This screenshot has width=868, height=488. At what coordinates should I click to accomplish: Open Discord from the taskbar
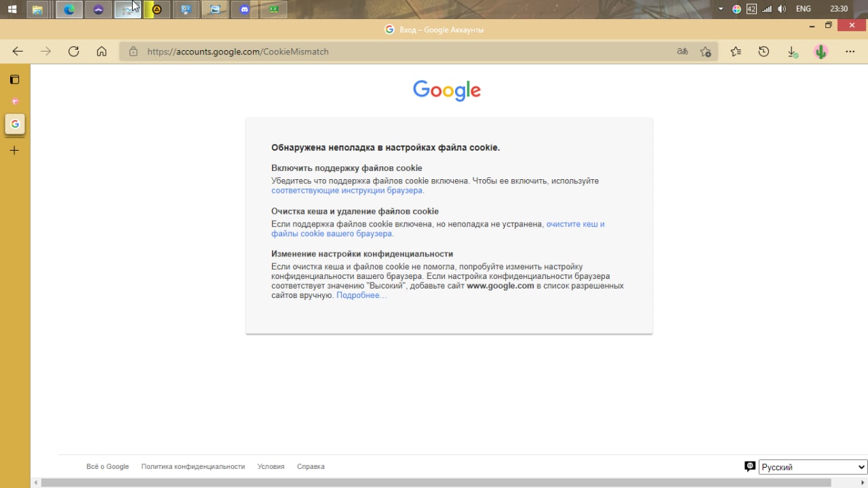[x=245, y=10]
